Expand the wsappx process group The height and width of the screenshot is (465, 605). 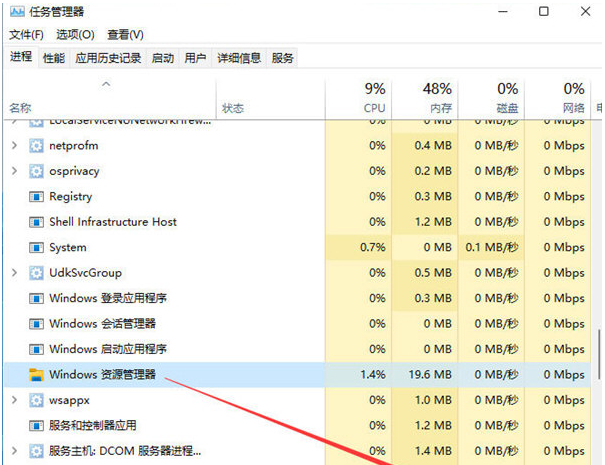click(14, 400)
